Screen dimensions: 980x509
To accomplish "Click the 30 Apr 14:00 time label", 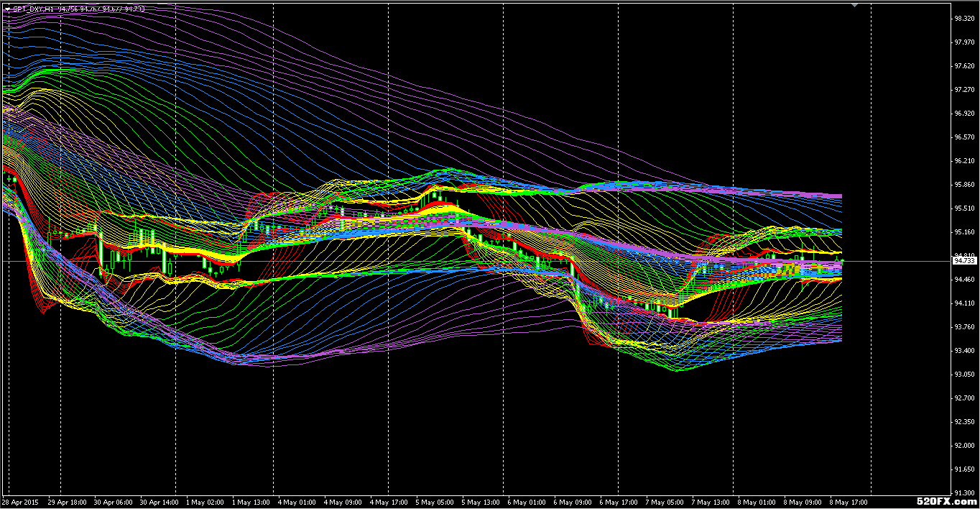I will click(160, 502).
